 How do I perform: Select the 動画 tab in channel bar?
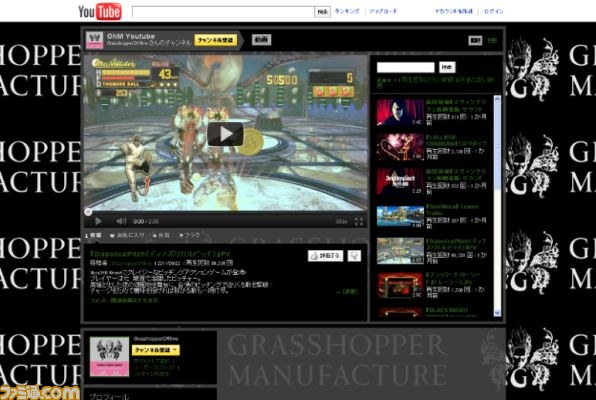[x=261, y=40]
